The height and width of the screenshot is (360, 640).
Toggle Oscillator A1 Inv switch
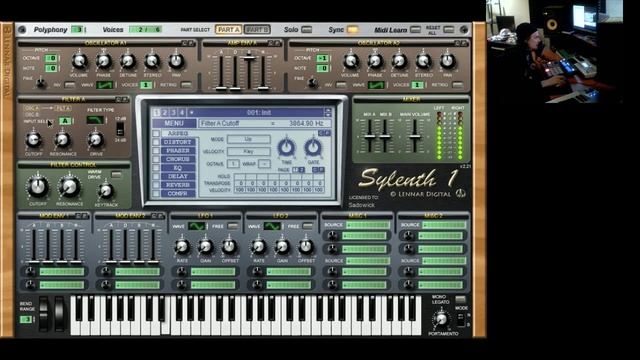coord(70,85)
